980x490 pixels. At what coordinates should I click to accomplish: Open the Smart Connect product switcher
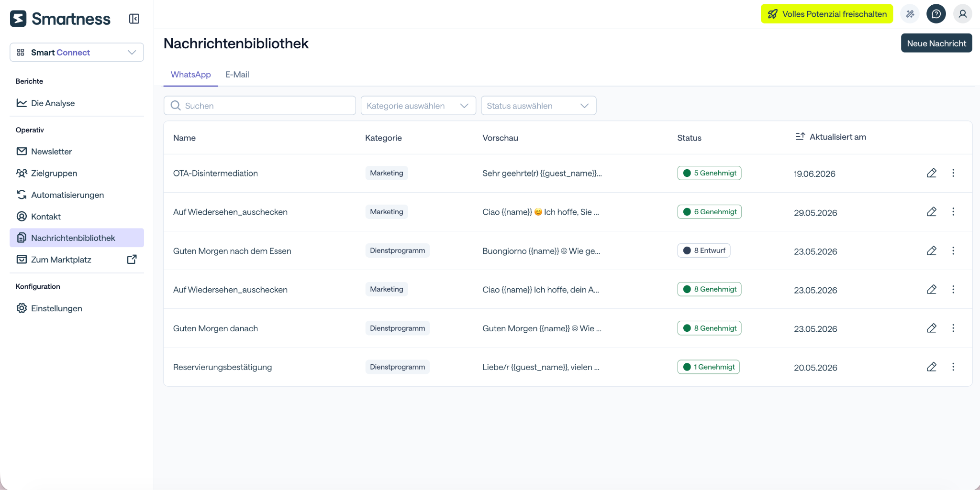pyautogui.click(x=77, y=52)
